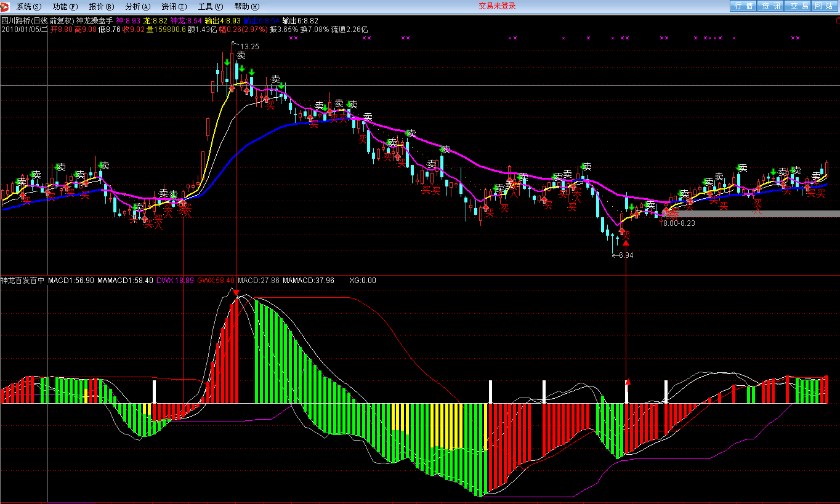Open the 帮助(H) menu
The height and width of the screenshot is (504, 840).
(246, 6)
